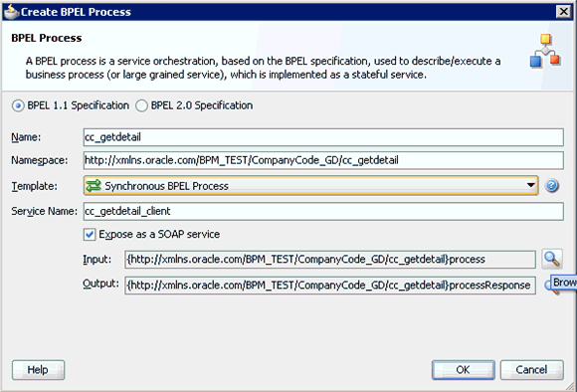
Task: Click the Input element field ending process
Action: pos(330,260)
